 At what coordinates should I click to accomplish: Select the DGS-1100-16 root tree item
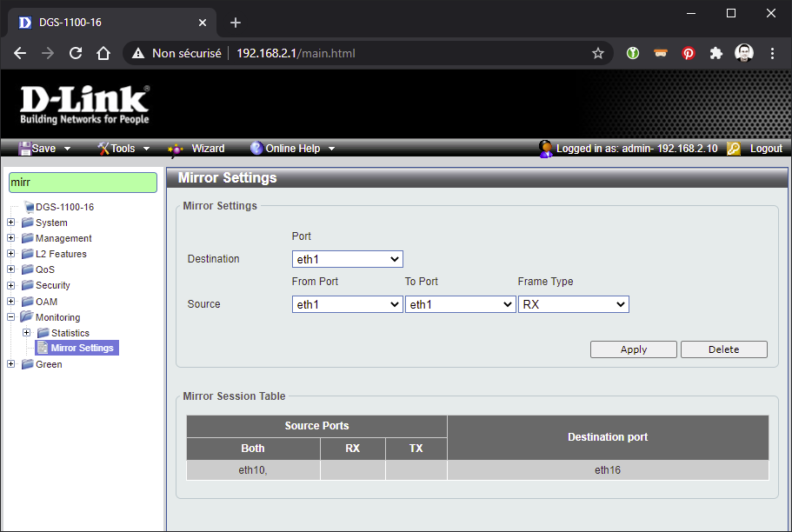coord(64,207)
